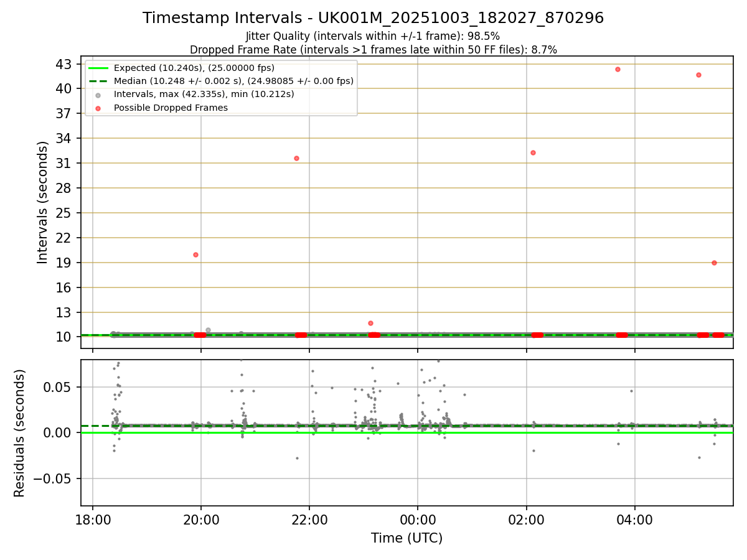Viewport: 747px width, 560px height.
Task: Click the 'Residuals (seconds)' y-axis label
Action: point(20,433)
